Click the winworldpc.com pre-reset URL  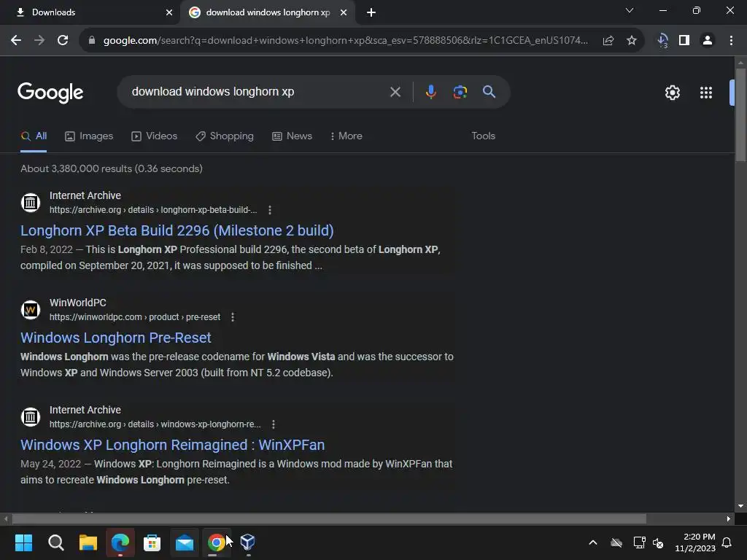(x=135, y=317)
